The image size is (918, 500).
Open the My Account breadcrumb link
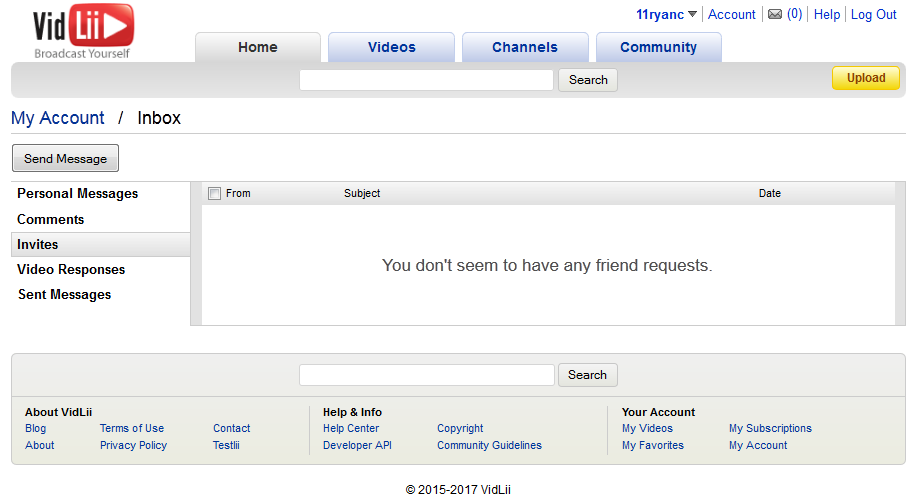click(58, 118)
